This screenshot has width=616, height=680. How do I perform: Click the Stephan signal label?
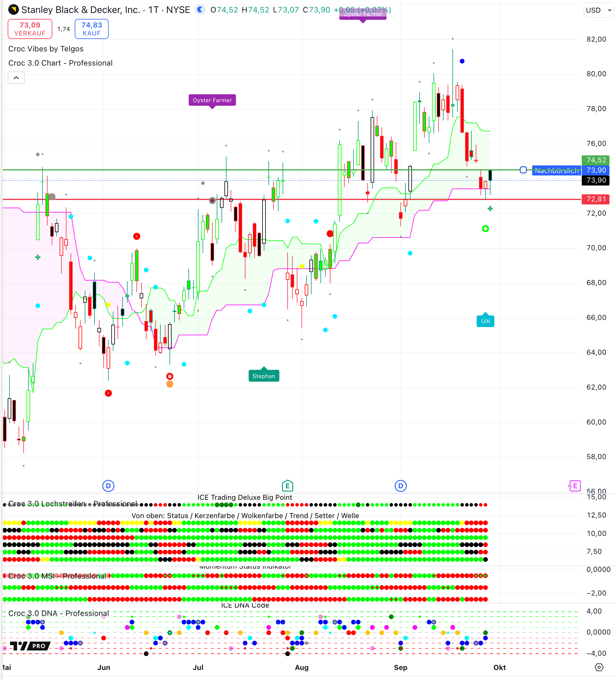point(264,376)
